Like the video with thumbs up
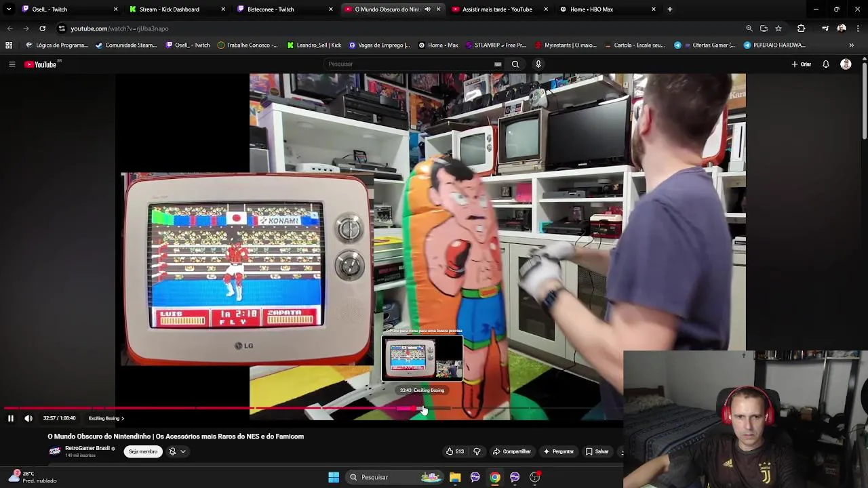868x488 pixels. click(x=455, y=451)
